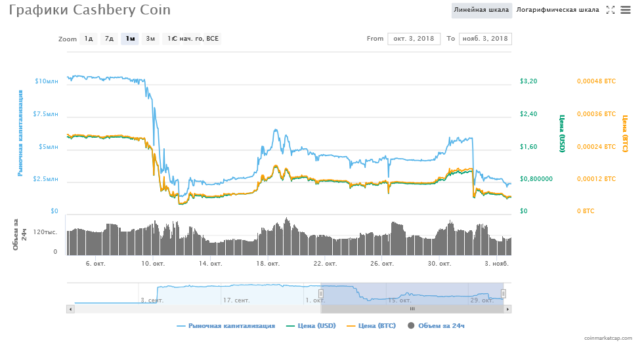Choose the 3м zoom range
The height and width of the screenshot is (347, 644).
tap(150, 39)
